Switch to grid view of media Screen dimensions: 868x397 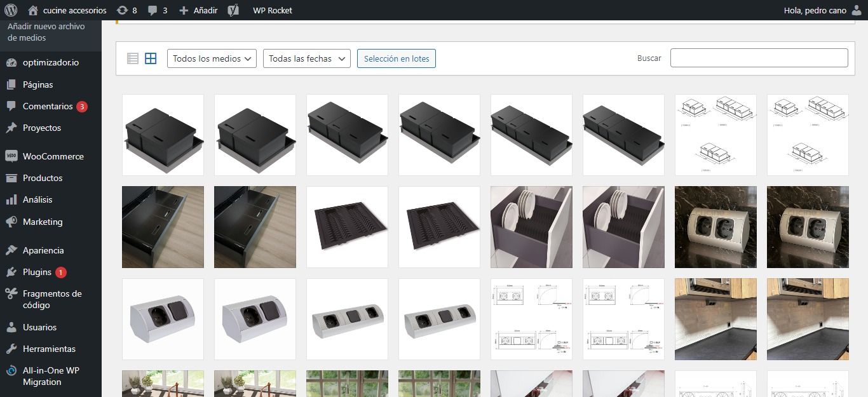(x=151, y=58)
